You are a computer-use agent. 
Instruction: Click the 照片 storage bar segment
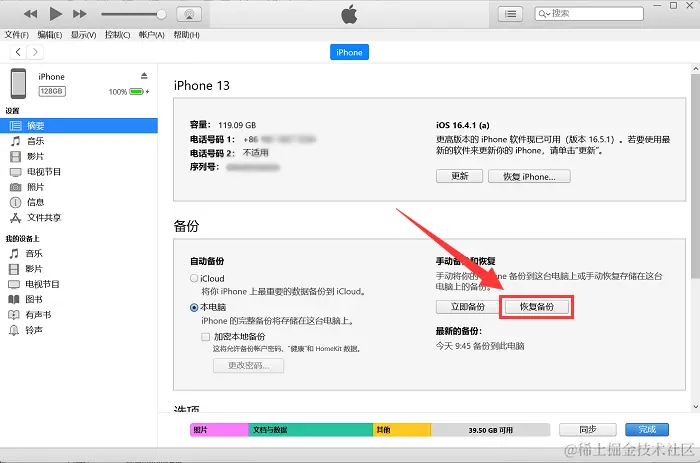coord(219,430)
